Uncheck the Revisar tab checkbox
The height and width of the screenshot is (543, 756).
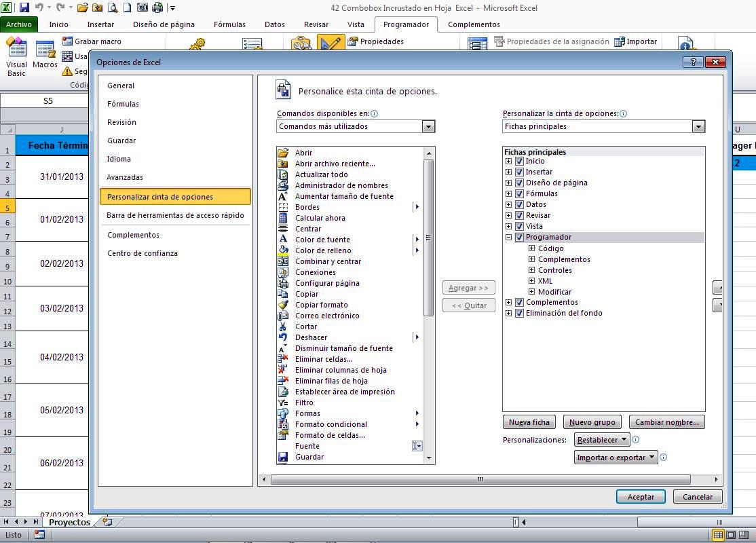tap(519, 215)
